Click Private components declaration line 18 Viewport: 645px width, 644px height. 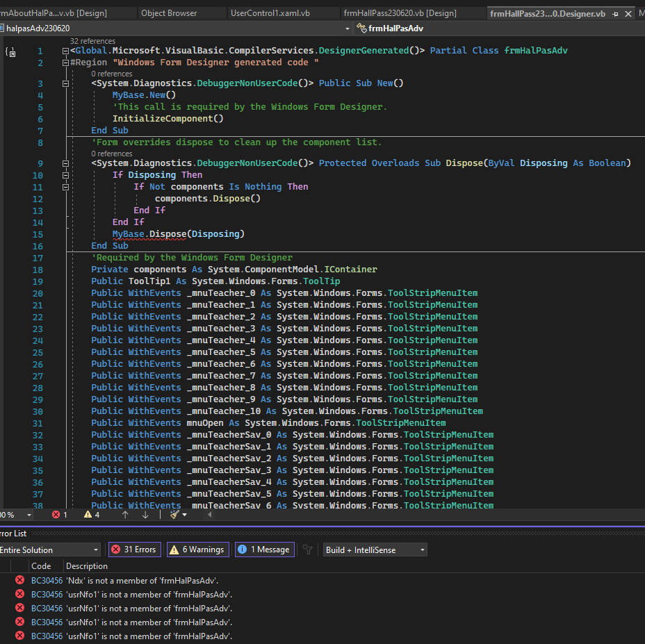click(234, 270)
